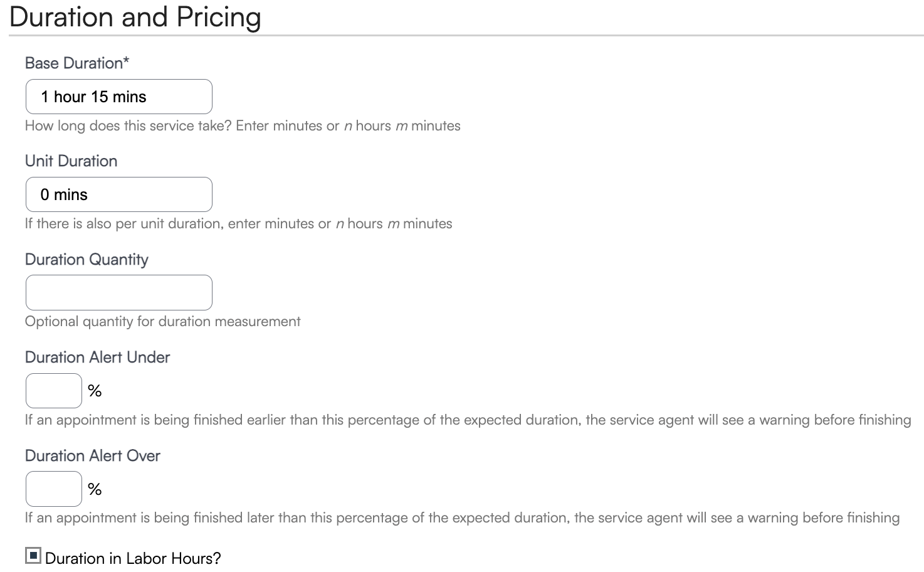Click the "Duration Quantity" field label
The image size is (924, 572).
[x=87, y=260]
